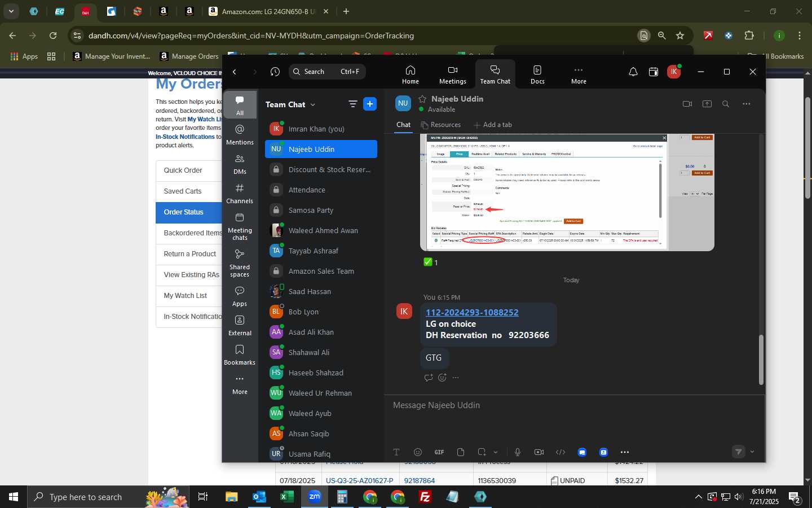Expand screenshot options dropdown arrow
The height and width of the screenshot is (508, 812).
coord(496,452)
